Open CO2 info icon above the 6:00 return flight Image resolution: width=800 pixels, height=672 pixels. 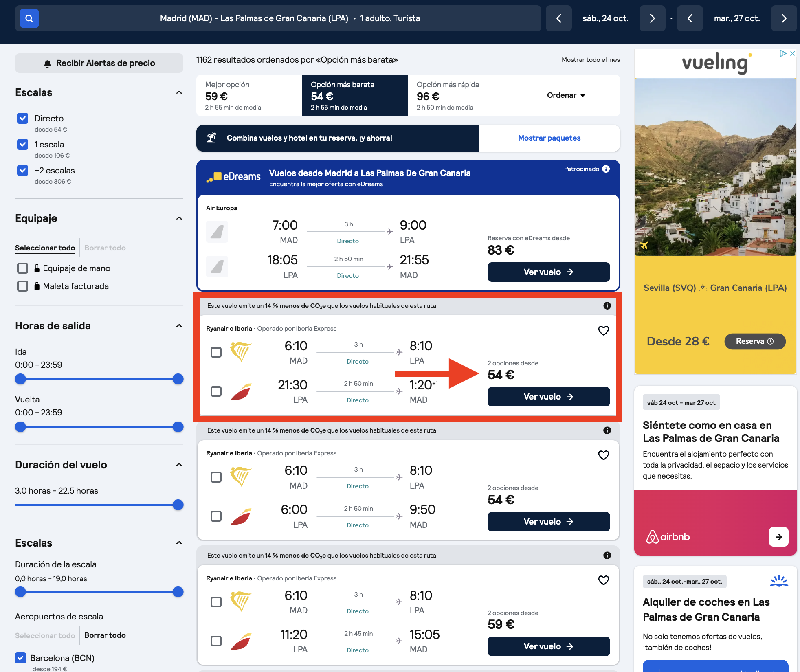pos(607,430)
